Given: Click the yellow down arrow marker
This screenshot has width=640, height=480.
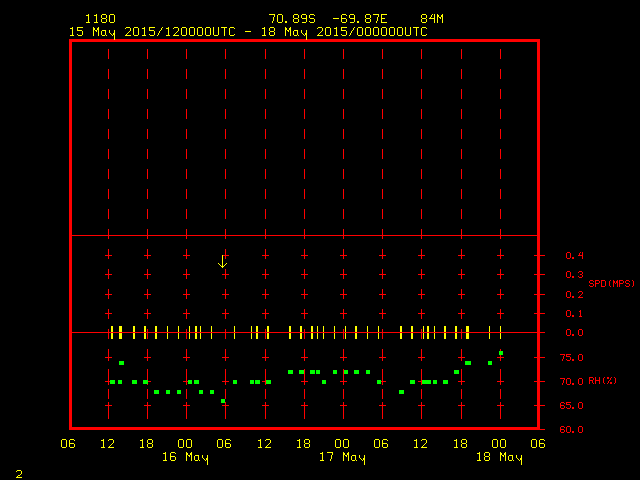Looking at the screenshot, I should (223, 262).
